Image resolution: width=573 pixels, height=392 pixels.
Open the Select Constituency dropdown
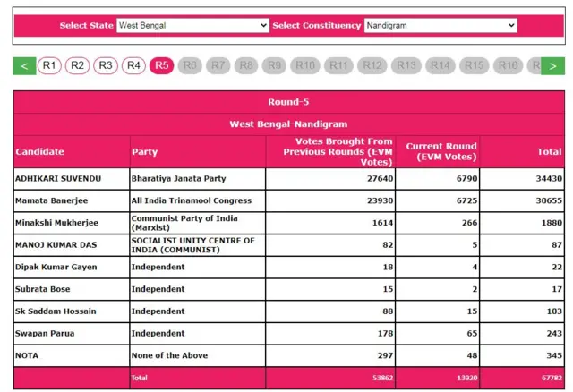click(x=440, y=26)
